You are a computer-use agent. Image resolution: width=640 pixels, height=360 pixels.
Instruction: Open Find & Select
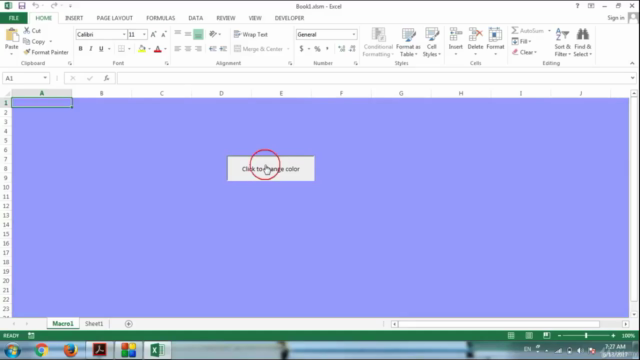pyautogui.click(x=582, y=42)
